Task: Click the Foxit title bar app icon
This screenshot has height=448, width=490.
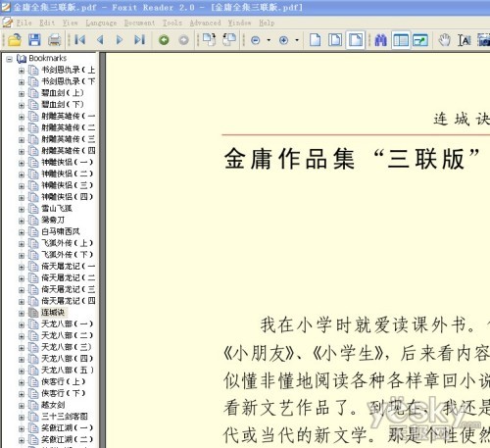Action: click(x=6, y=7)
